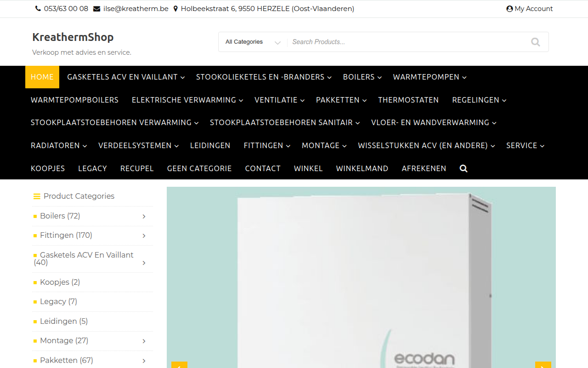The image size is (588, 368).
Task: Open the RADIATOREN menu
Action: (x=59, y=145)
